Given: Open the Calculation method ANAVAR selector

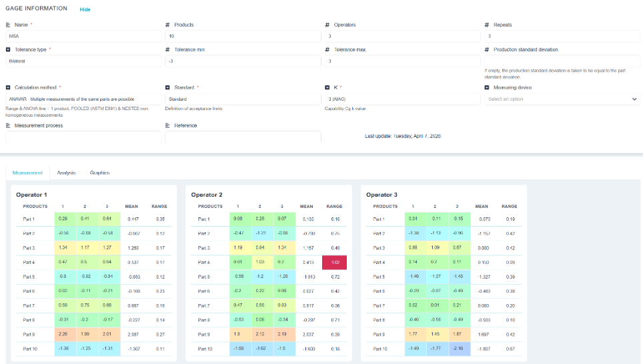Looking at the screenshot, I should (83, 99).
